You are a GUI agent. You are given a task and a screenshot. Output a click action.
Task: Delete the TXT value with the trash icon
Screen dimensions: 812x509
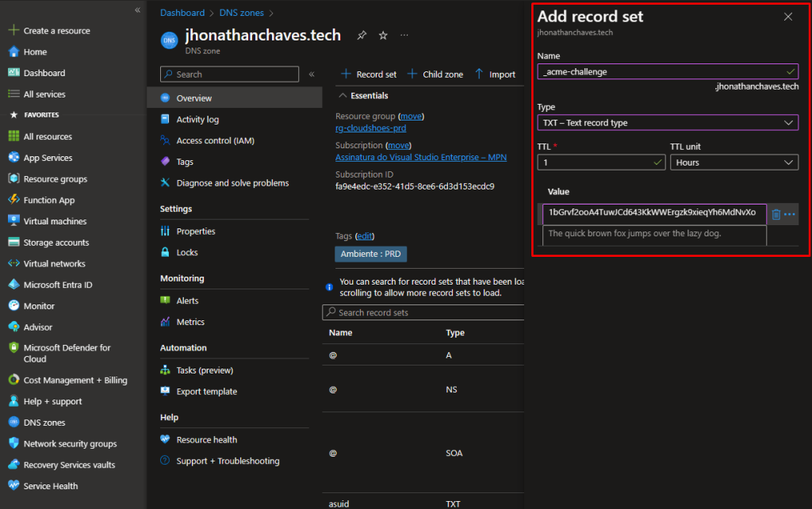tap(776, 214)
